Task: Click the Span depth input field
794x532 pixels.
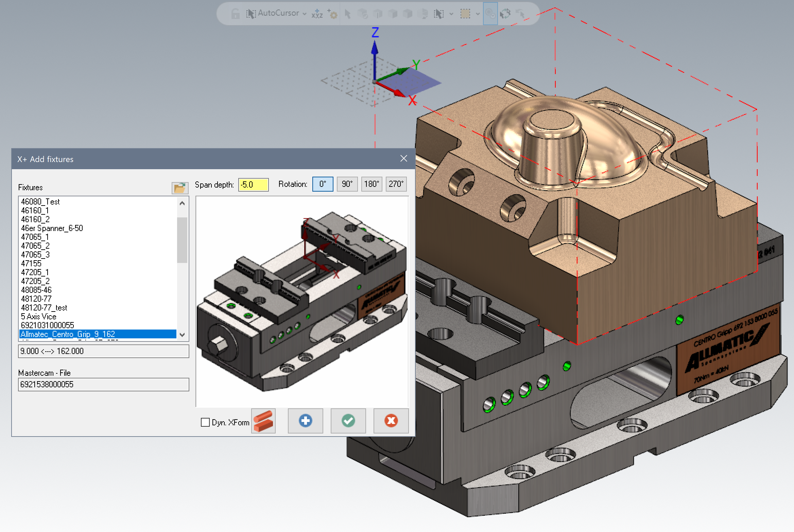Action: point(253,184)
